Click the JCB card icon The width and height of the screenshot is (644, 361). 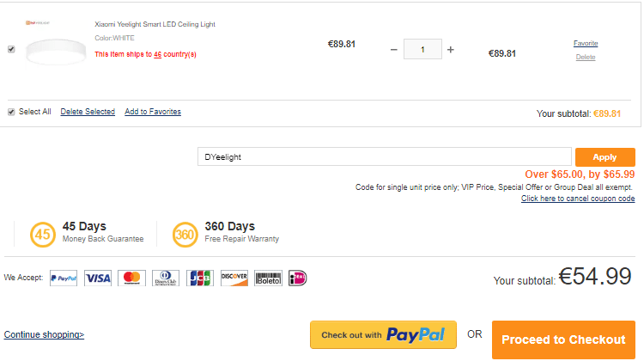point(200,278)
